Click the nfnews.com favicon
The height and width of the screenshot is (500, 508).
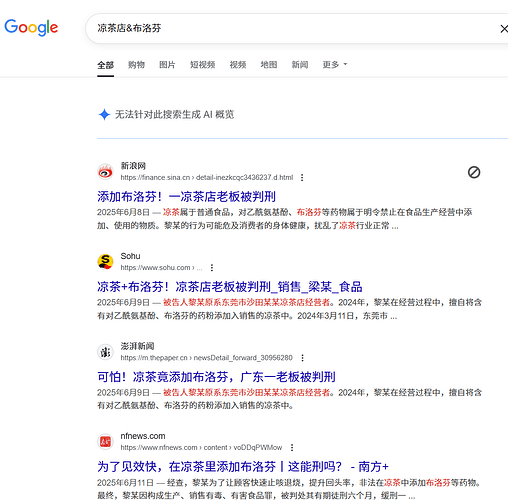pyautogui.click(x=105, y=442)
